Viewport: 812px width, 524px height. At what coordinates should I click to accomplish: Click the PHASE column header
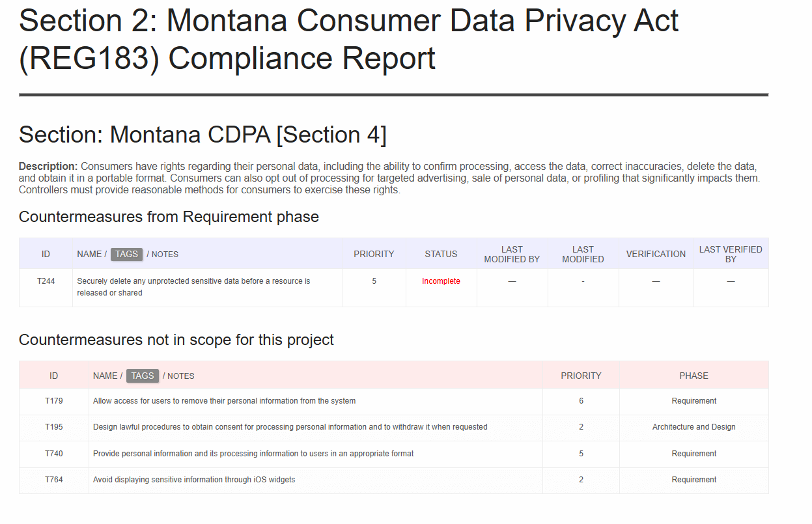[693, 376]
